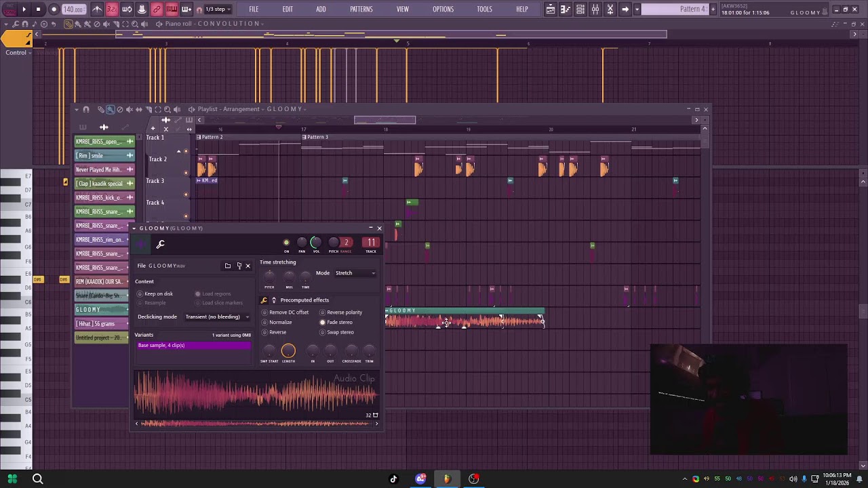
Task: Open the TOOLS menu
Action: (x=485, y=9)
